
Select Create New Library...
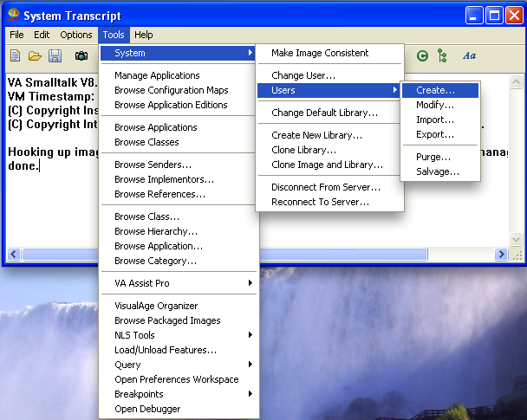pyautogui.click(x=329, y=135)
